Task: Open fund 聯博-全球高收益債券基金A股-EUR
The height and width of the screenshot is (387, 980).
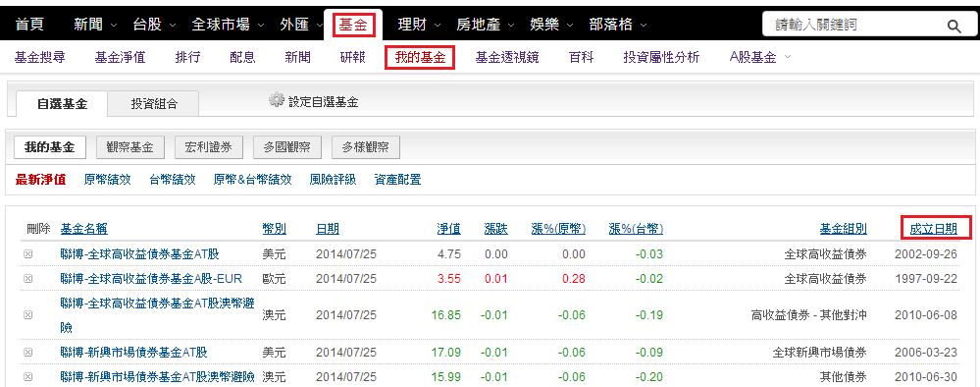Action: coord(151,278)
